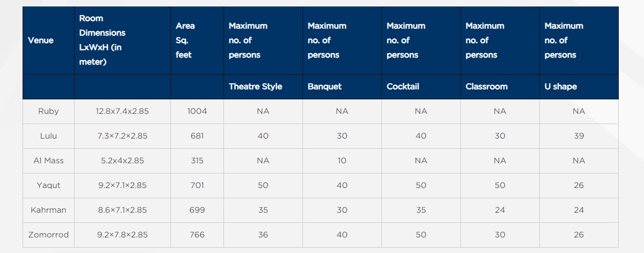Click Ruby's dimensions 12.8x7.4x2.85

(x=122, y=111)
